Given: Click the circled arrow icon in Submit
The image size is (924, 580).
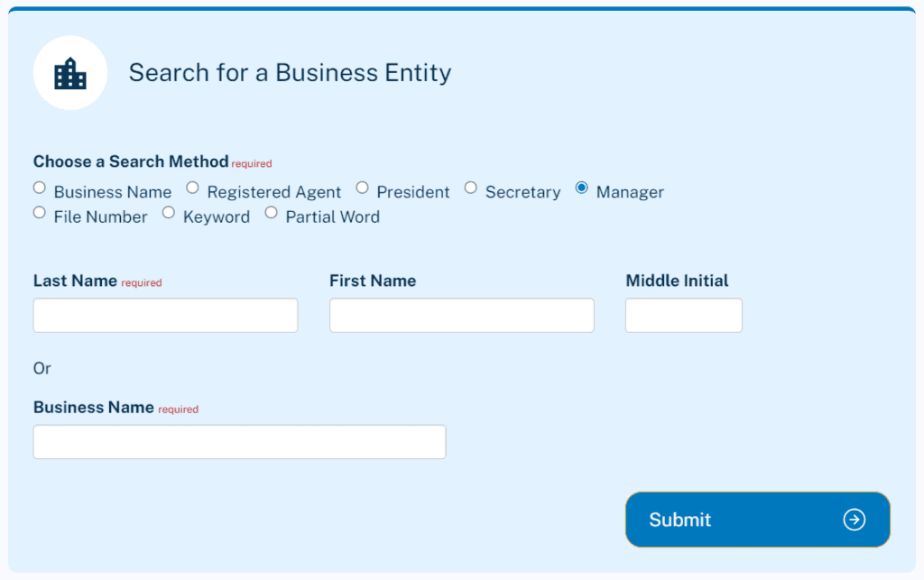Looking at the screenshot, I should click(x=854, y=520).
